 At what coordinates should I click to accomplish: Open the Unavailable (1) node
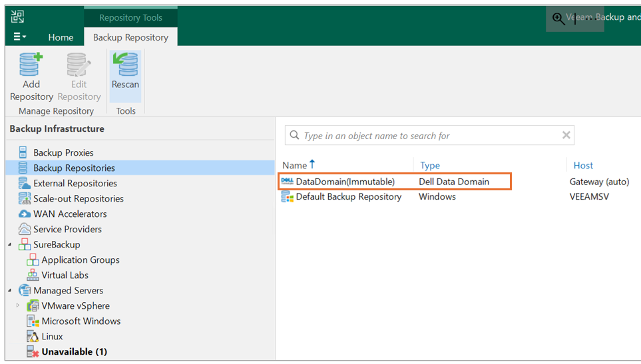point(75,352)
